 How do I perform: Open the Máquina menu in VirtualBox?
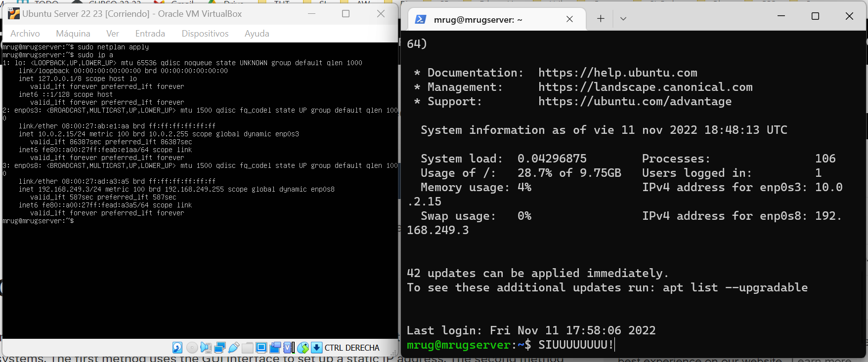click(x=73, y=34)
